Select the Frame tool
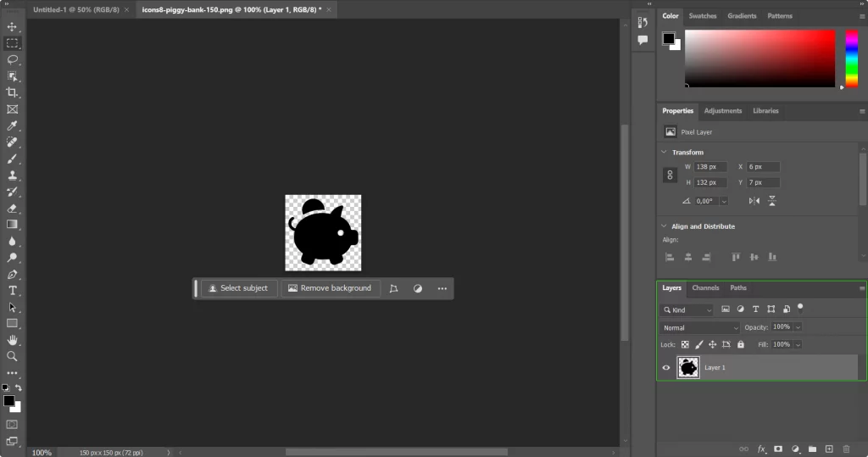This screenshot has width=868, height=457. pos(12,109)
